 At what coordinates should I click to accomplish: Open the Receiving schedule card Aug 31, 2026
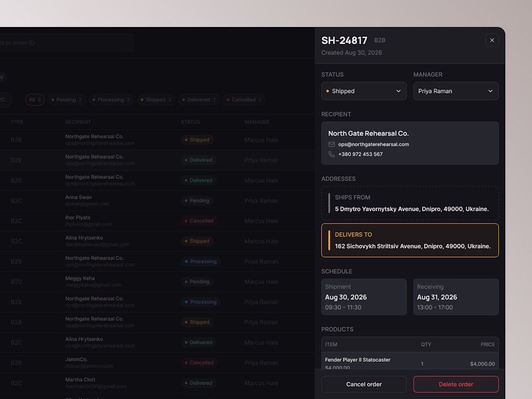(456, 297)
